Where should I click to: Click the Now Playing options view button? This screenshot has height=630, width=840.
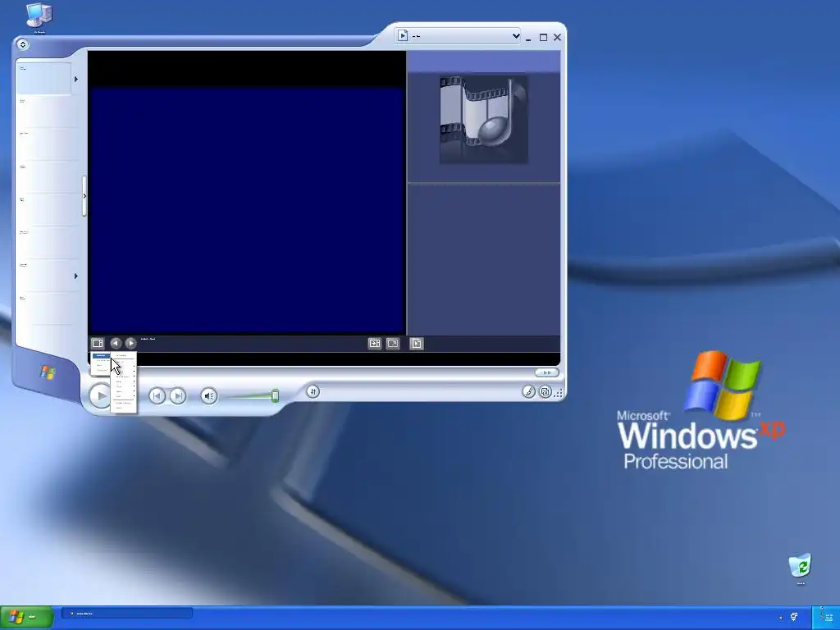click(98, 343)
